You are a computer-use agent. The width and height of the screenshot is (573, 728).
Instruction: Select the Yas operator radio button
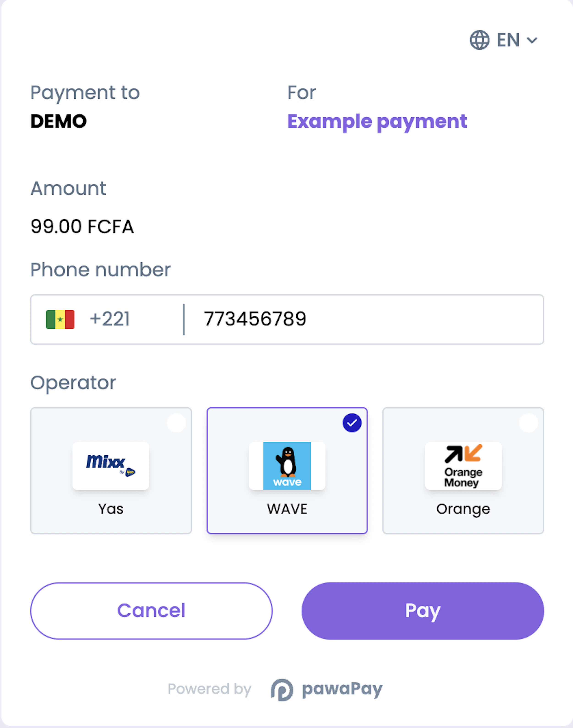[177, 423]
